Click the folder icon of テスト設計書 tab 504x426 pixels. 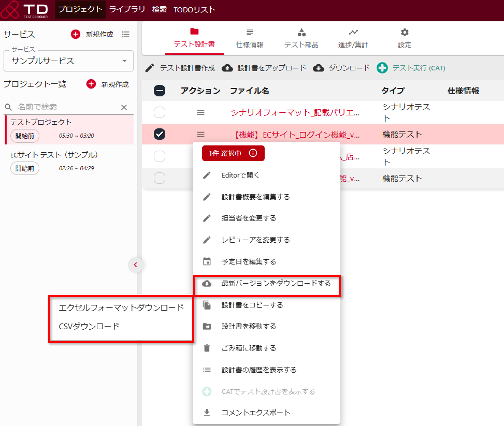click(x=194, y=32)
